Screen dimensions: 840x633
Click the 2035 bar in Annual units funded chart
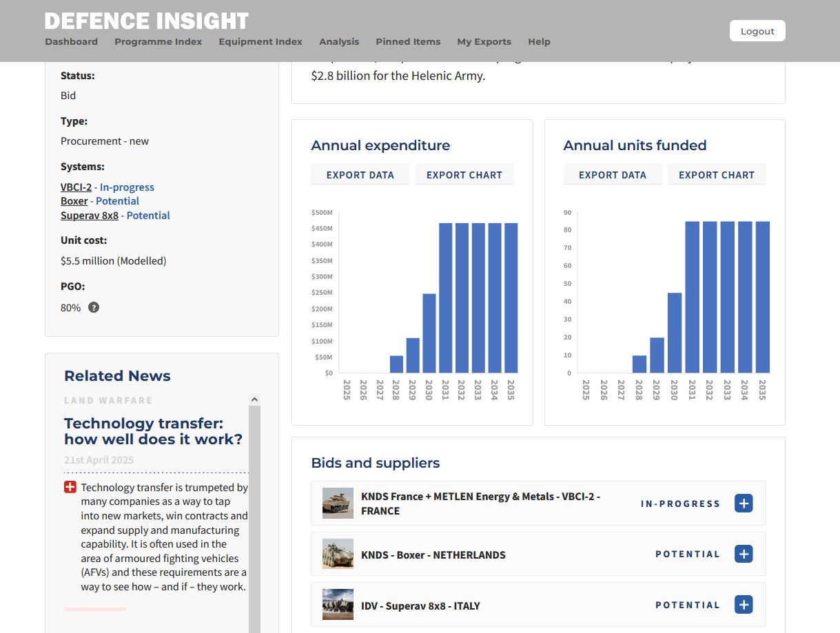(763, 298)
